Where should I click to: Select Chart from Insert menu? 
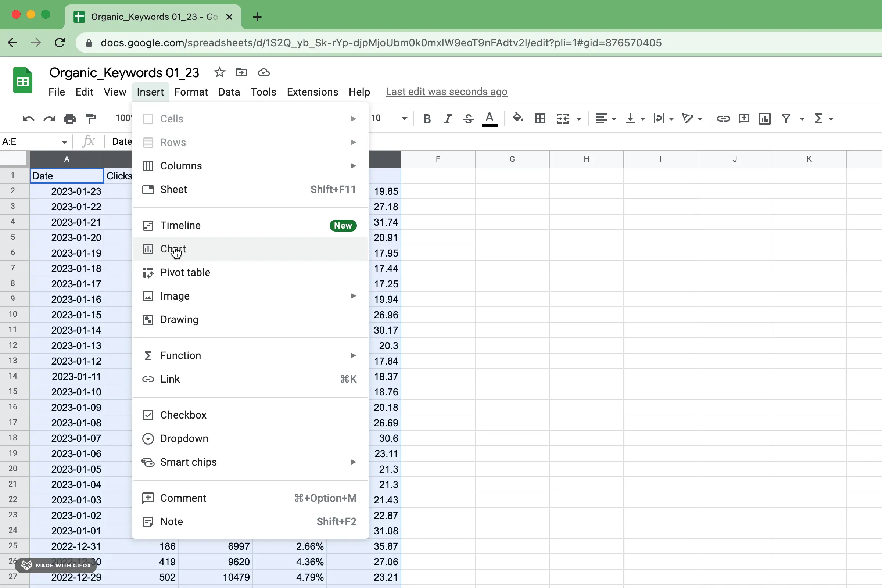point(173,248)
